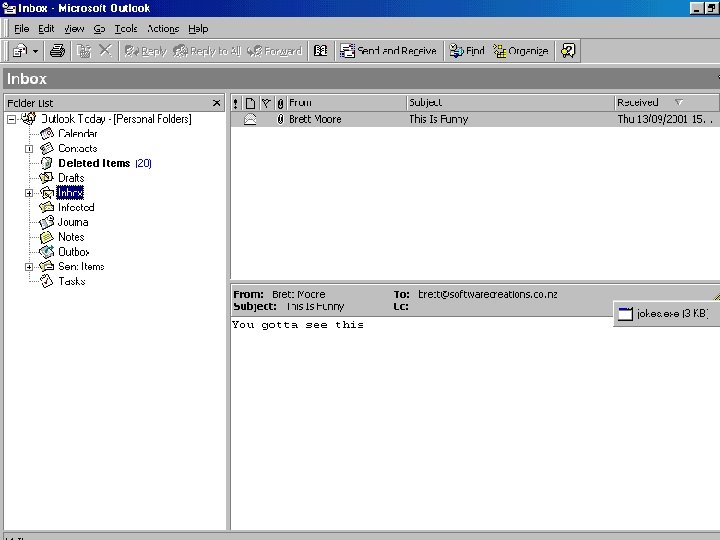720x540 pixels.
Task: Click the Outbox folder icon
Action: pyautogui.click(x=47, y=252)
